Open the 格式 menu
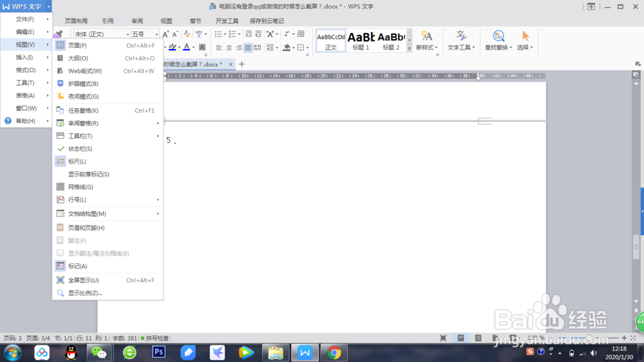Viewport: 644px width, 362px height. click(x=26, y=70)
